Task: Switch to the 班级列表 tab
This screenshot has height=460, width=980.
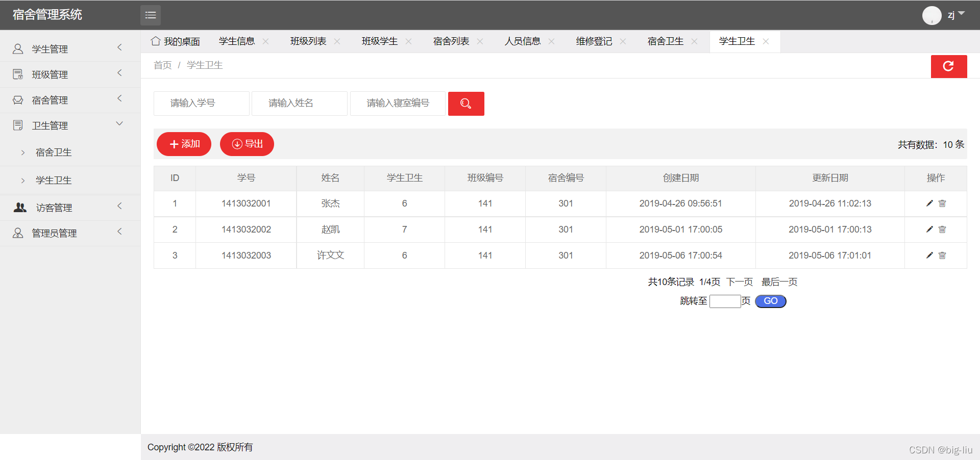Action: tap(308, 41)
